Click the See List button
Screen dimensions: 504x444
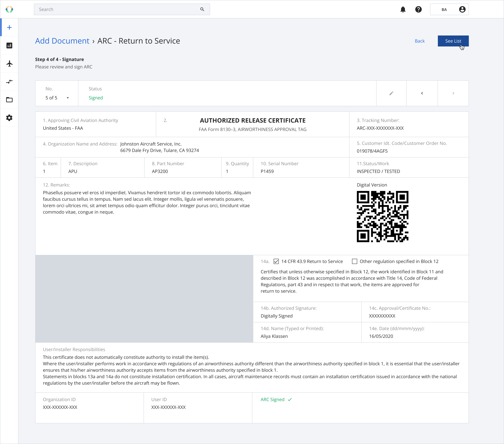tap(453, 41)
